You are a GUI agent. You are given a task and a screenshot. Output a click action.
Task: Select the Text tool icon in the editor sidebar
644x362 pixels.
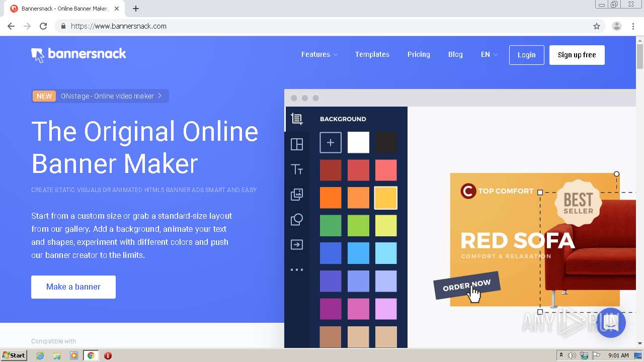coord(297,169)
